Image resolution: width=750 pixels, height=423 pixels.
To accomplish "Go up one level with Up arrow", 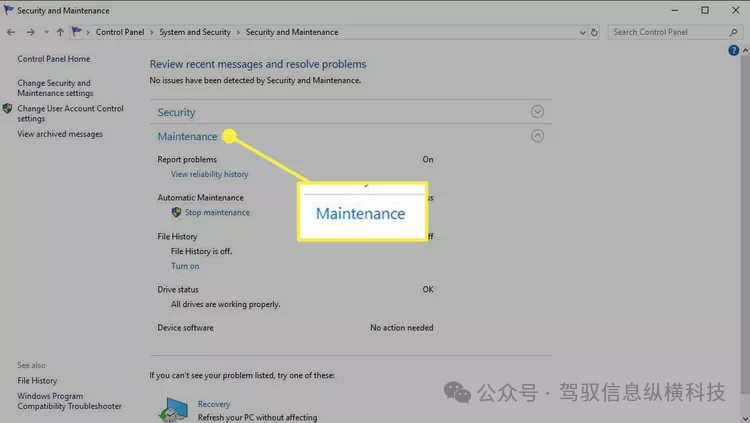I will coord(60,32).
